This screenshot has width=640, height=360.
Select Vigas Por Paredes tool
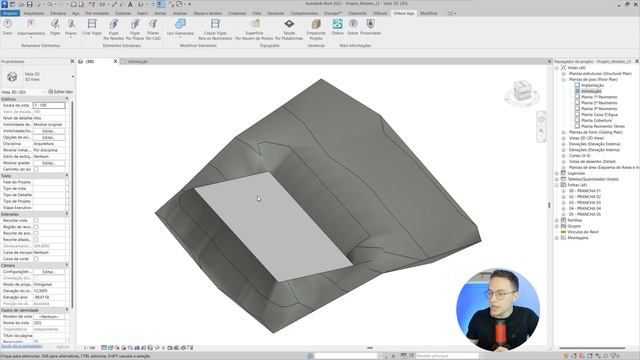113,29
